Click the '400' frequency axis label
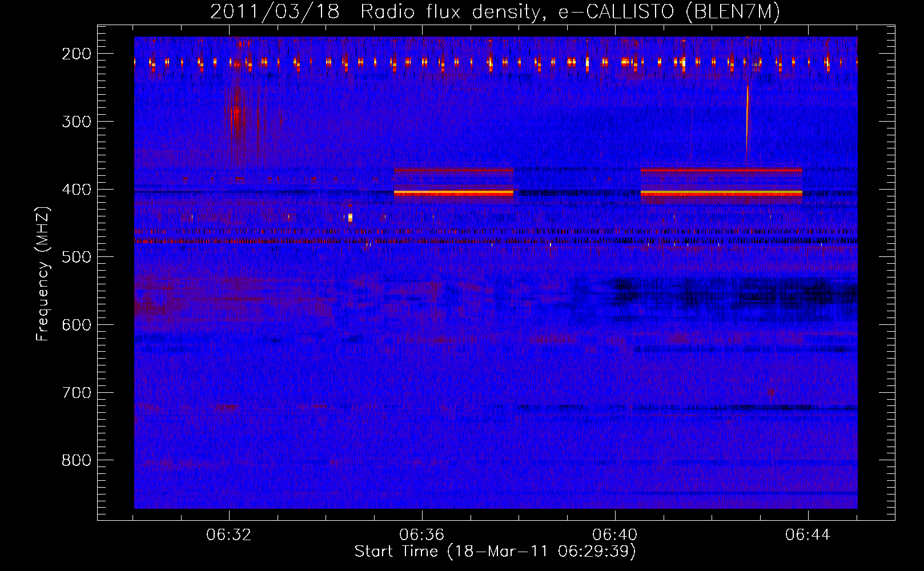This screenshot has height=571, width=924. [x=76, y=190]
